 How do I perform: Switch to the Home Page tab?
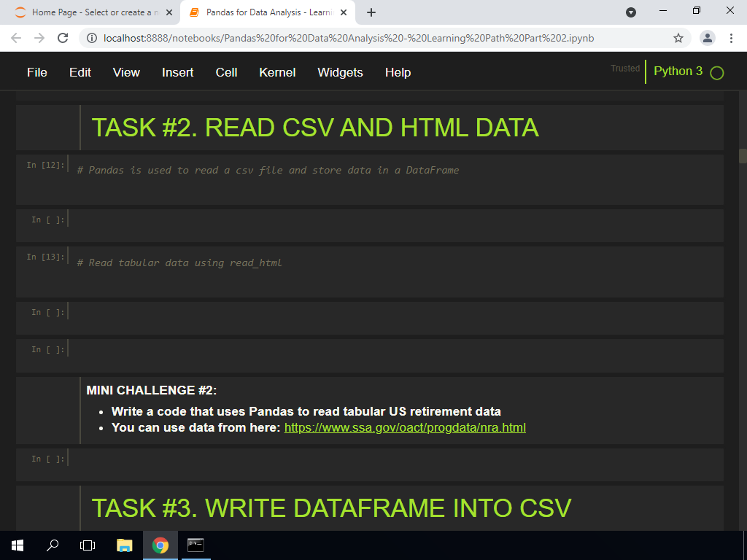click(90, 13)
